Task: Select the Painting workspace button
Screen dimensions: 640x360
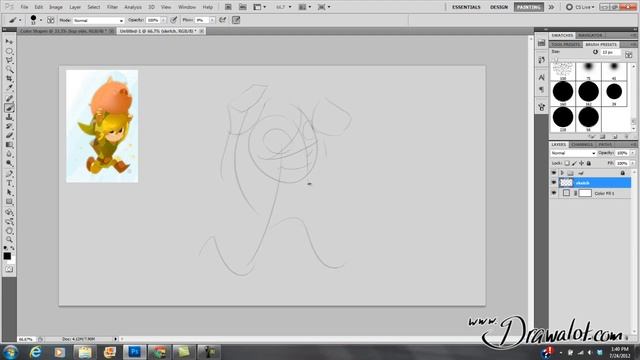Action: pyautogui.click(x=529, y=7)
